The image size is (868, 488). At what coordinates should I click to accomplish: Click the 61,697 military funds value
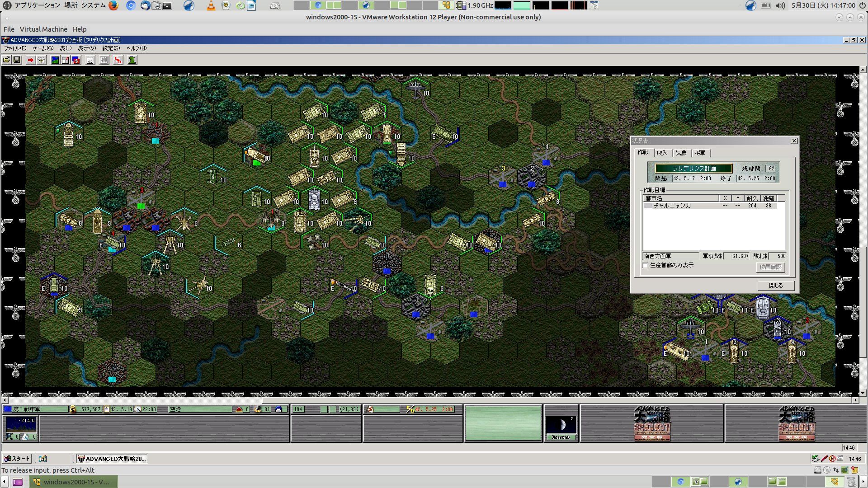(x=736, y=256)
